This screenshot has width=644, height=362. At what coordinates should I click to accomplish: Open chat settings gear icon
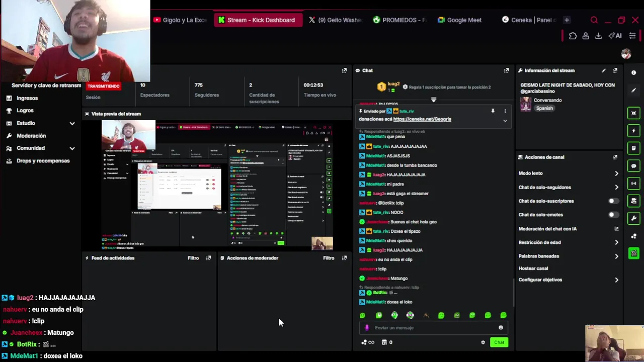coord(483,342)
